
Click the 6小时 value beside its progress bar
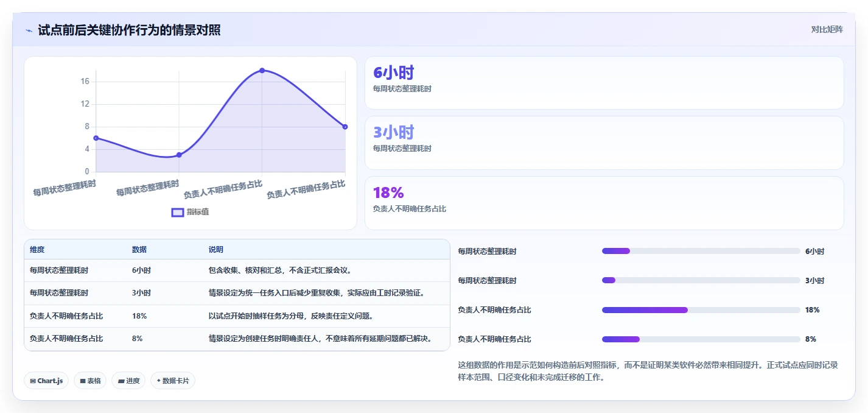pos(814,251)
